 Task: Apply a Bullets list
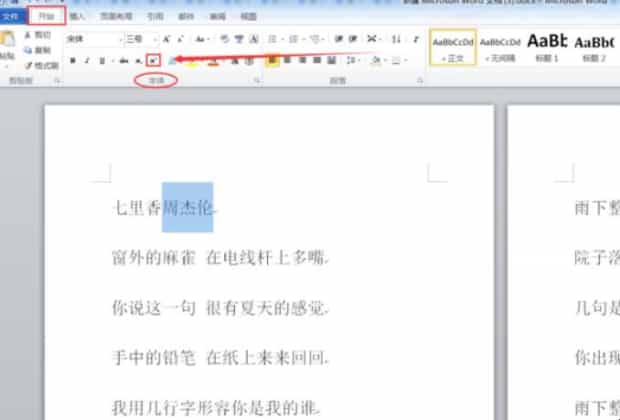[272, 39]
